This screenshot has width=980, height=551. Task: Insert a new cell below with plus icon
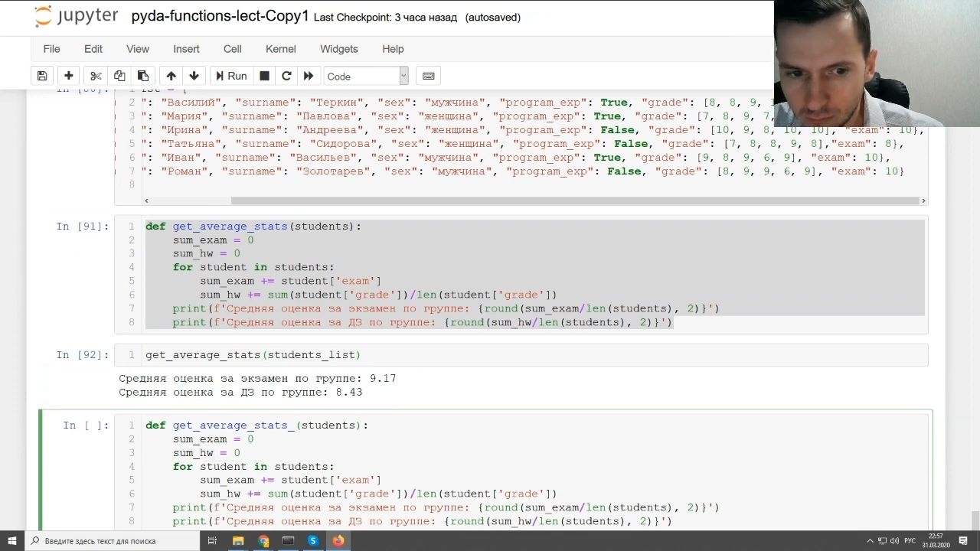coord(69,76)
